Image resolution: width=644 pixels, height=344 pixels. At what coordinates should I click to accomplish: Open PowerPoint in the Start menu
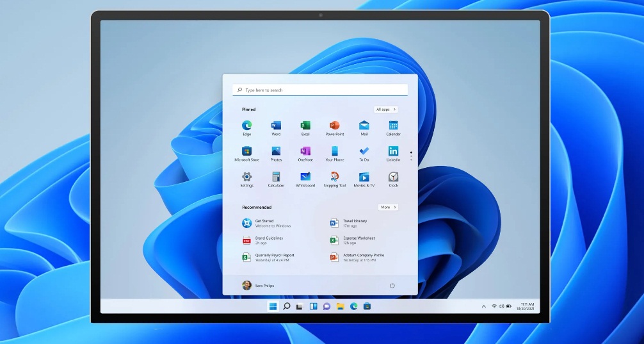[x=334, y=126]
